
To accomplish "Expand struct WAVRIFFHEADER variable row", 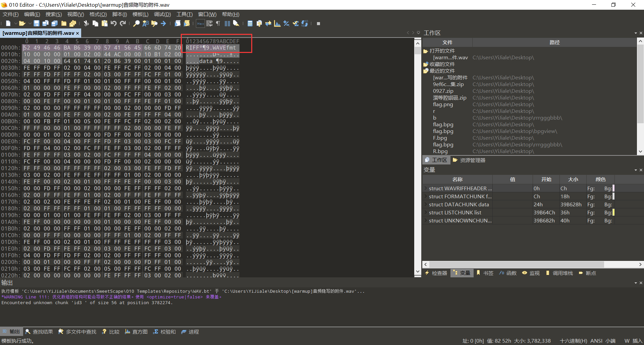I will 426,188.
